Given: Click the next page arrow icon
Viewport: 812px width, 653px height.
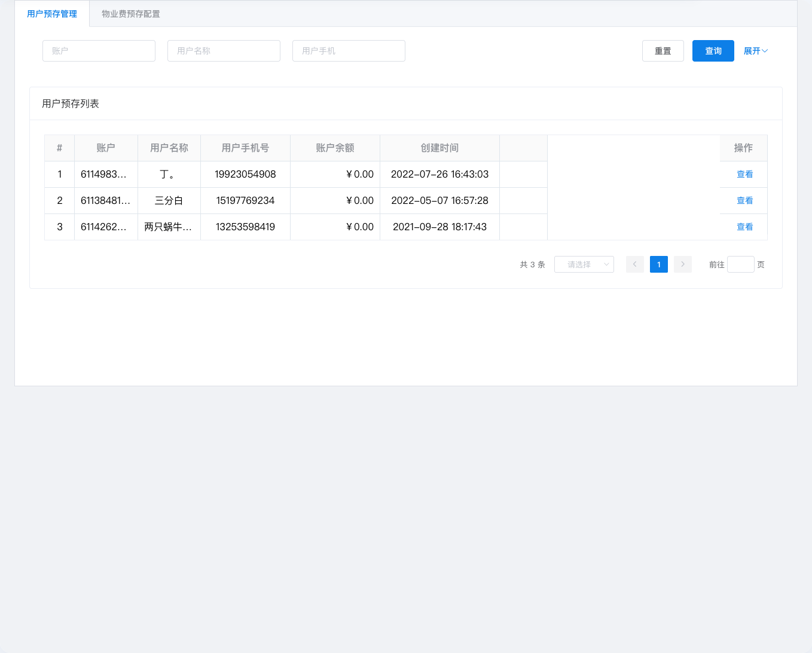Looking at the screenshot, I should [x=682, y=264].
